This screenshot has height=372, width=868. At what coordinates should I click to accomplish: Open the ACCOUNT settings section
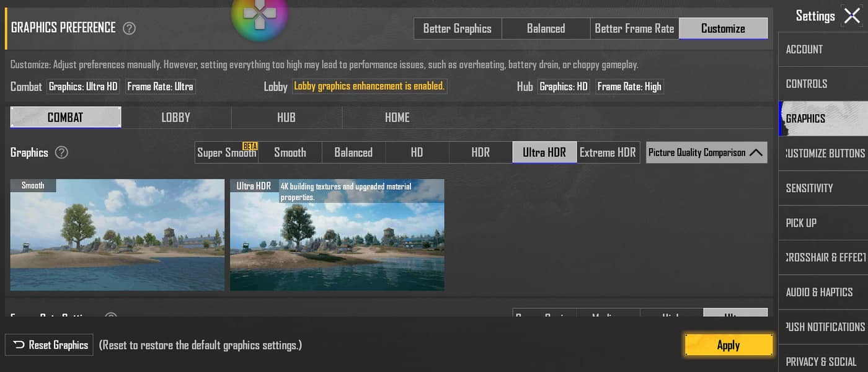[823, 50]
